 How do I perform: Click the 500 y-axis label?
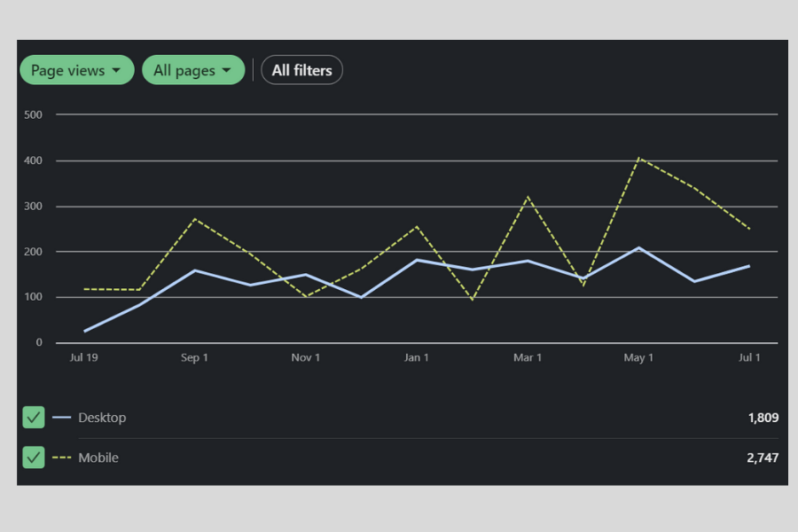click(x=33, y=114)
